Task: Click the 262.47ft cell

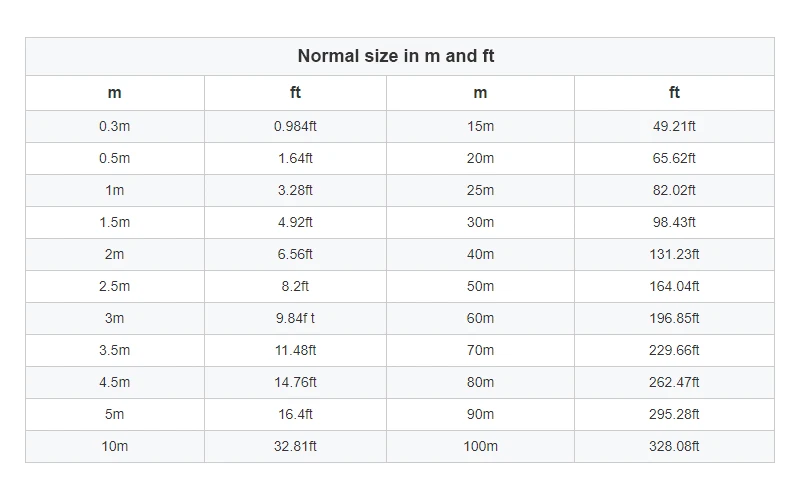Action: (674, 382)
